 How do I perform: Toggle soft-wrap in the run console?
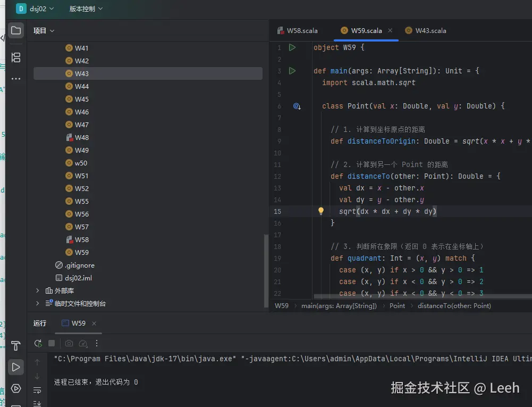click(x=37, y=390)
